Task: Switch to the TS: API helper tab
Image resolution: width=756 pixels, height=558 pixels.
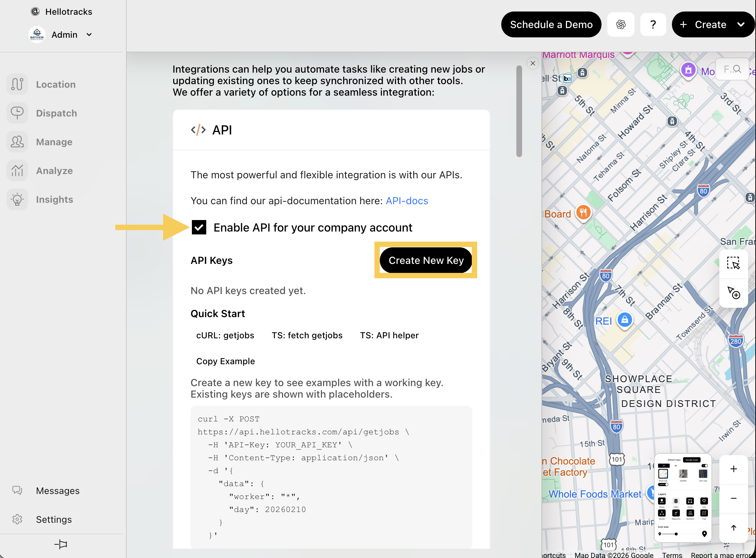Action: click(x=389, y=335)
